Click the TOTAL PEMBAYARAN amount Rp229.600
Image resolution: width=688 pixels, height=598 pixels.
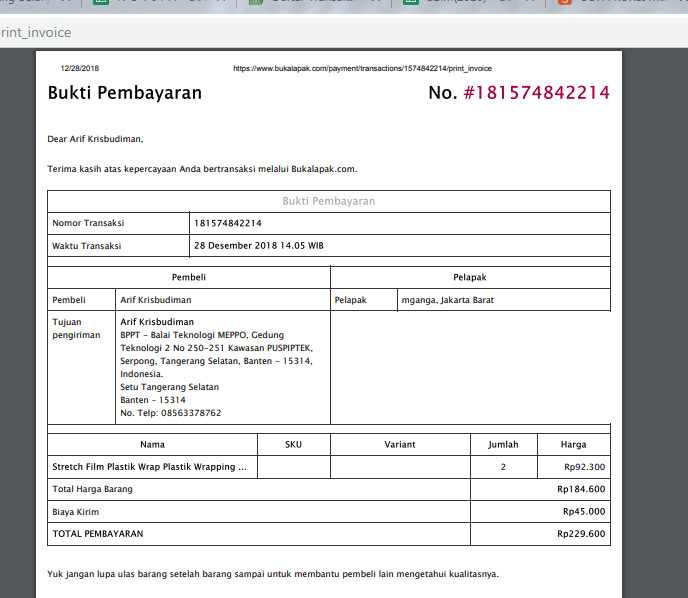point(581,533)
